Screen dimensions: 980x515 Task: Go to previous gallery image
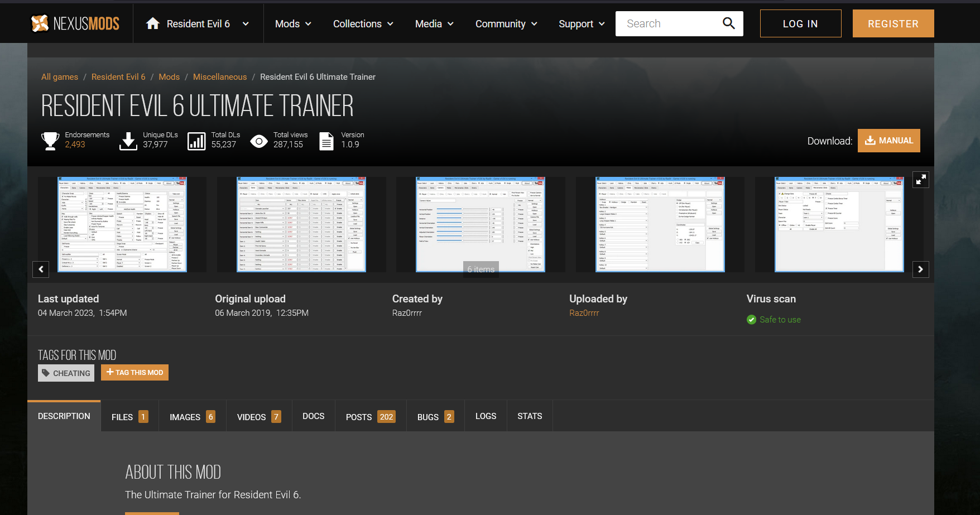41,269
